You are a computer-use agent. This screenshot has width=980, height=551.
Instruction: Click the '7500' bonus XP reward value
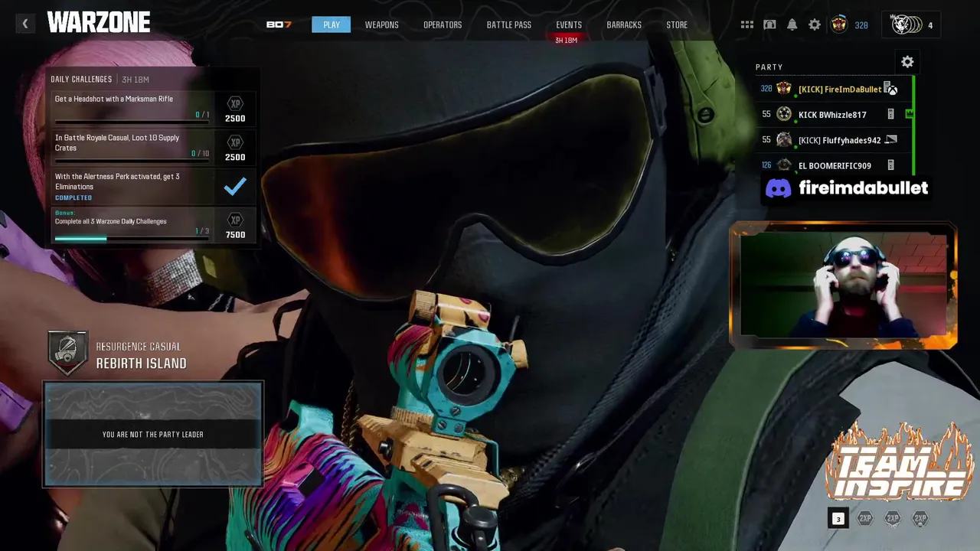[235, 235]
